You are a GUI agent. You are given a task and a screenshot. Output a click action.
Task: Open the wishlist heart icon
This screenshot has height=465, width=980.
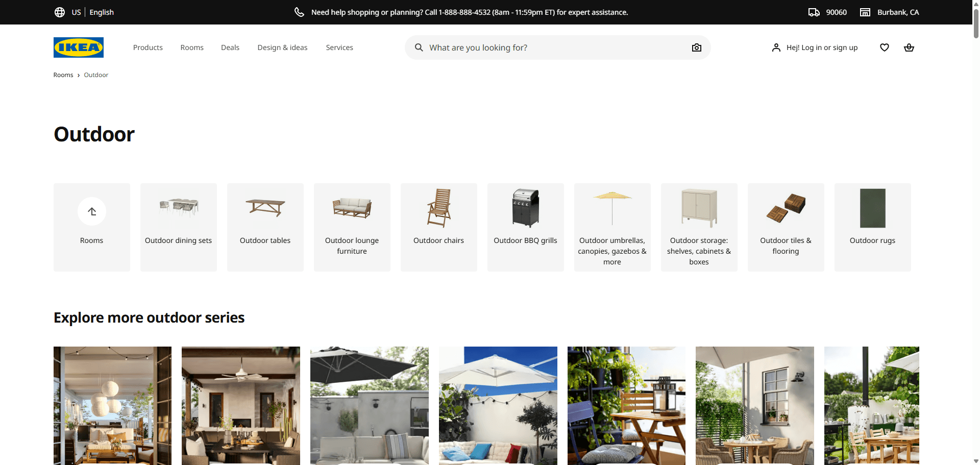coord(884,47)
